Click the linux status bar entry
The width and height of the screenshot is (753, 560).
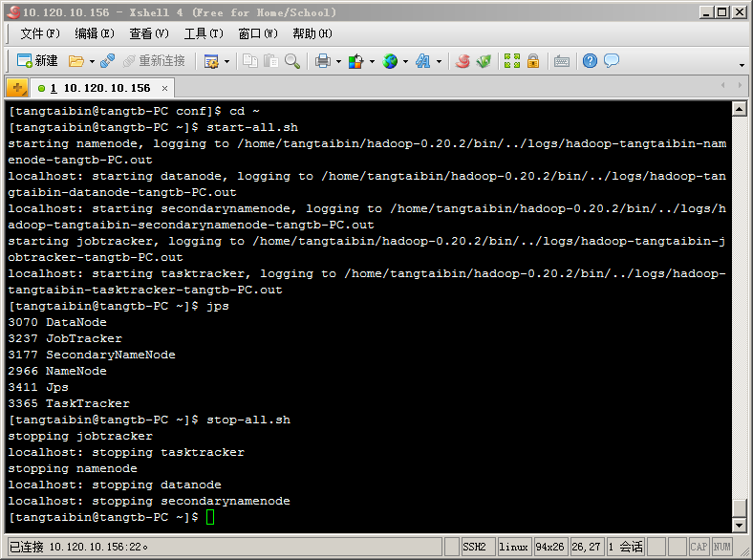(x=514, y=547)
